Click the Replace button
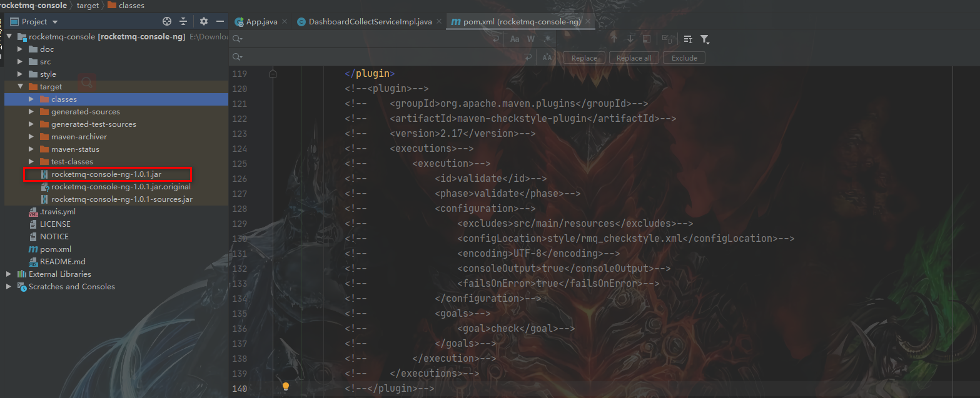 [x=584, y=57]
